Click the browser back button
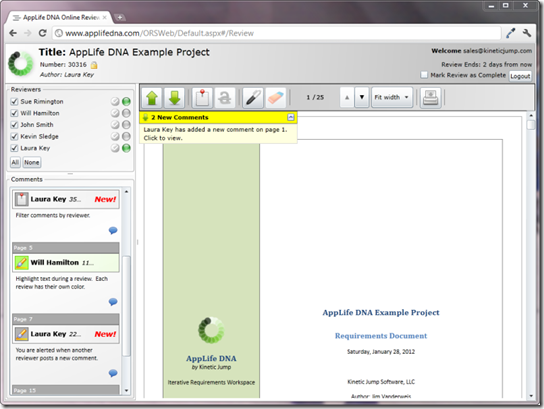This screenshot has height=409, width=544. tap(13, 33)
